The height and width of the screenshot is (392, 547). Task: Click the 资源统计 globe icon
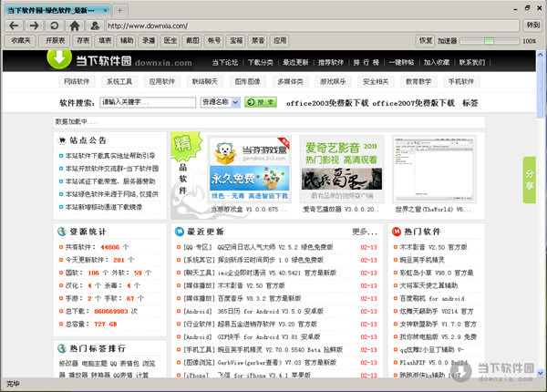coord(62,232)
